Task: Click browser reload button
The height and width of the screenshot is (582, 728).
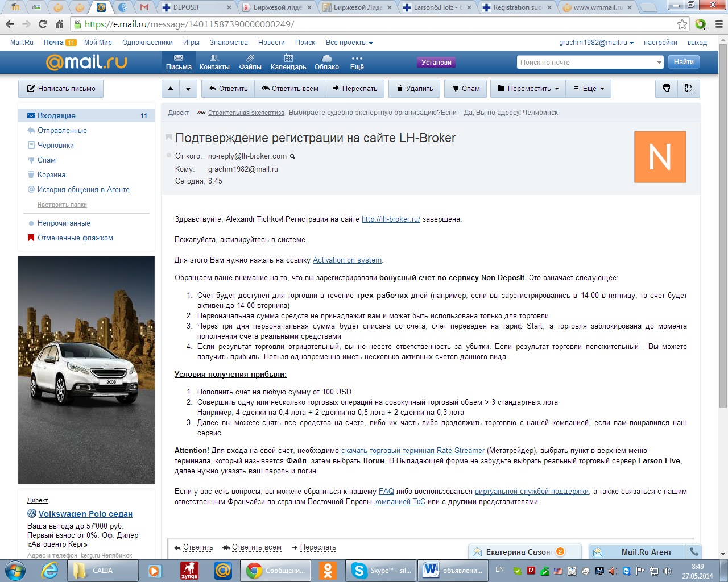Action: click(43, 24)
